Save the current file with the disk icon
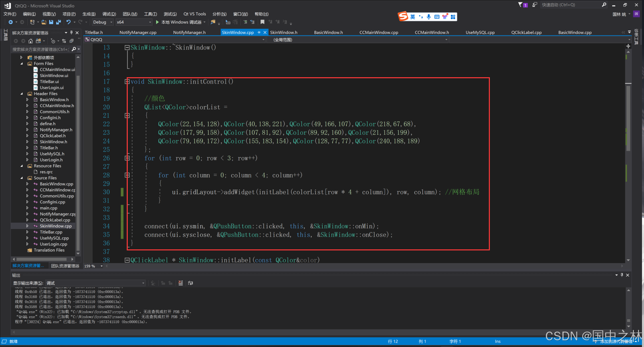Screen dimensions: 644x347 point(51,22)
